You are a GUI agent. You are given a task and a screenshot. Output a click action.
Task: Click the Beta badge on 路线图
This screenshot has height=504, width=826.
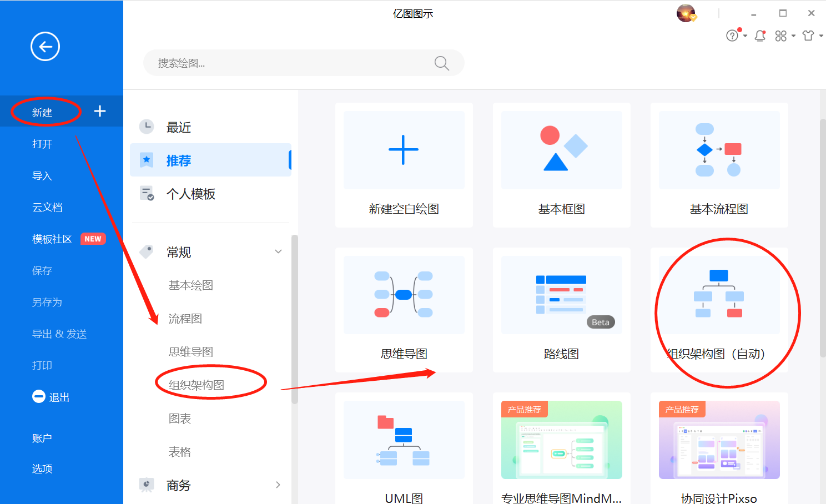tap(601, 322)
